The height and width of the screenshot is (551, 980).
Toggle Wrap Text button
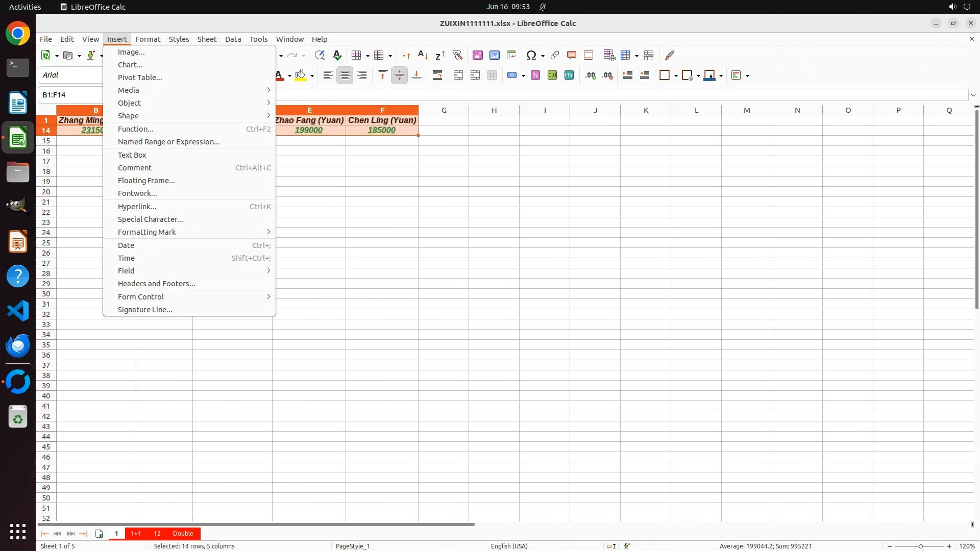[x=437, y=76]
